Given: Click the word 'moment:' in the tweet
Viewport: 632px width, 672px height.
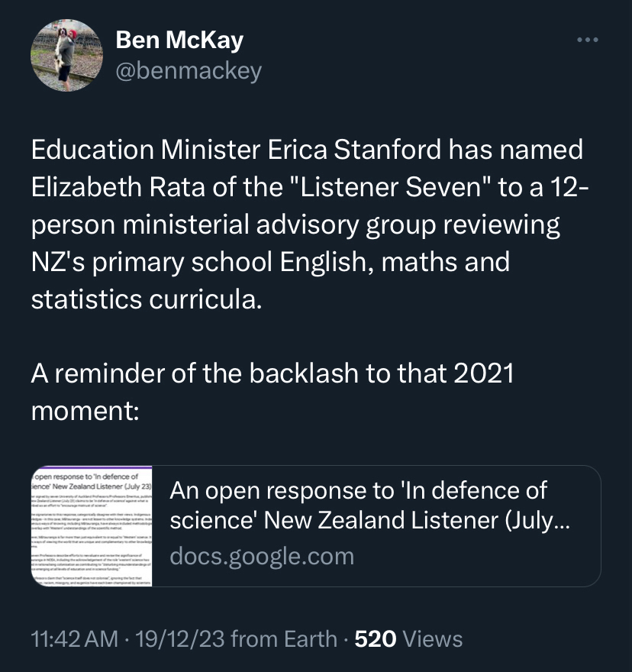Looking at the screenshot, I should [85, 411].
